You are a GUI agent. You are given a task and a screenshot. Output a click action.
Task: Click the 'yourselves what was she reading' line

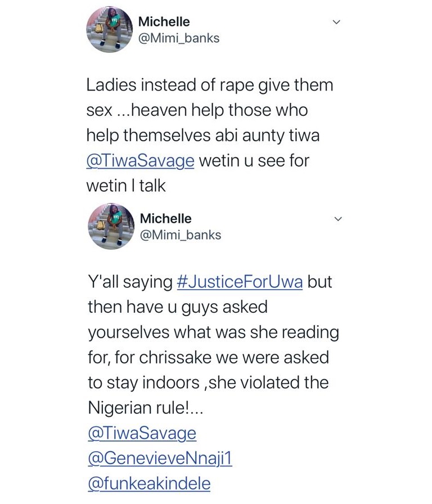click(x=213, y=332)
